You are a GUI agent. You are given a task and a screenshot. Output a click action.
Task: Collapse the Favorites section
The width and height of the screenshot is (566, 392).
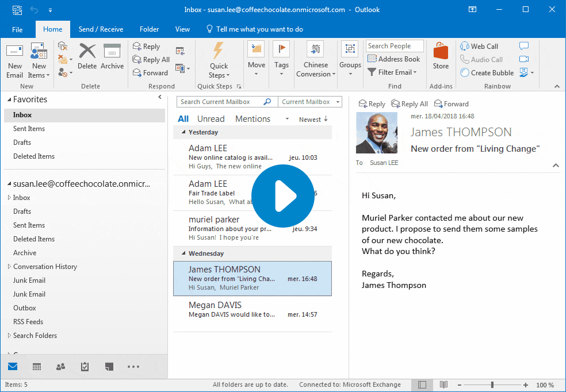pyautogui.click(x=9, y=100)
